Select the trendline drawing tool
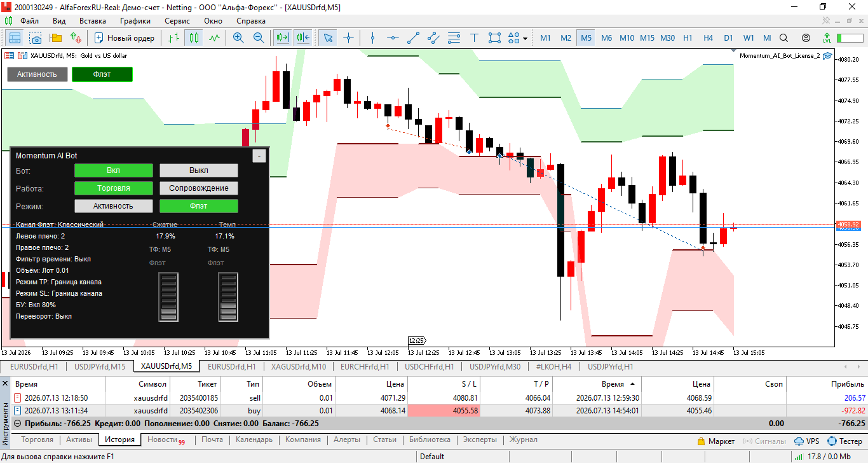The width and height of the screenshot is (868, 463). [x=414, y=38]
